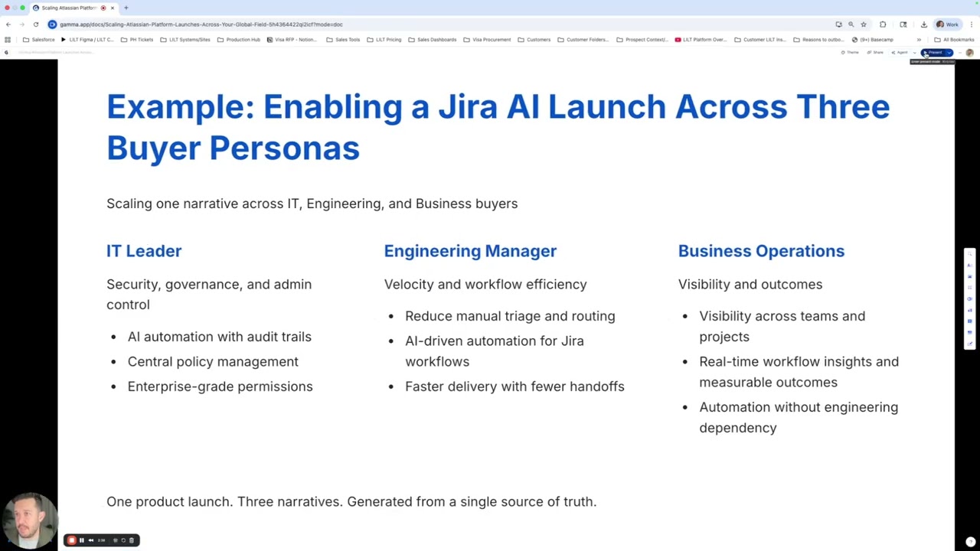Image resolution: width=980 pixels, height=551 pixels.
Task: Close the Scaling Atlassian Platform tab
Action: (112, 8)
